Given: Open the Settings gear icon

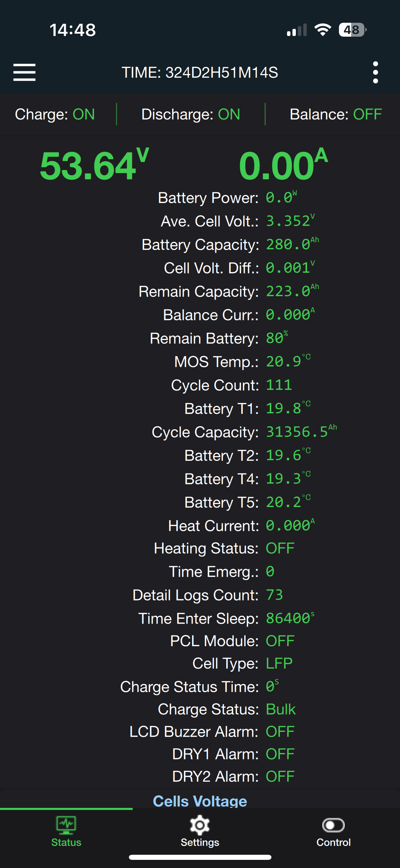Looking at the screenshot, I should pyautogui.click(x=200, y=825).
